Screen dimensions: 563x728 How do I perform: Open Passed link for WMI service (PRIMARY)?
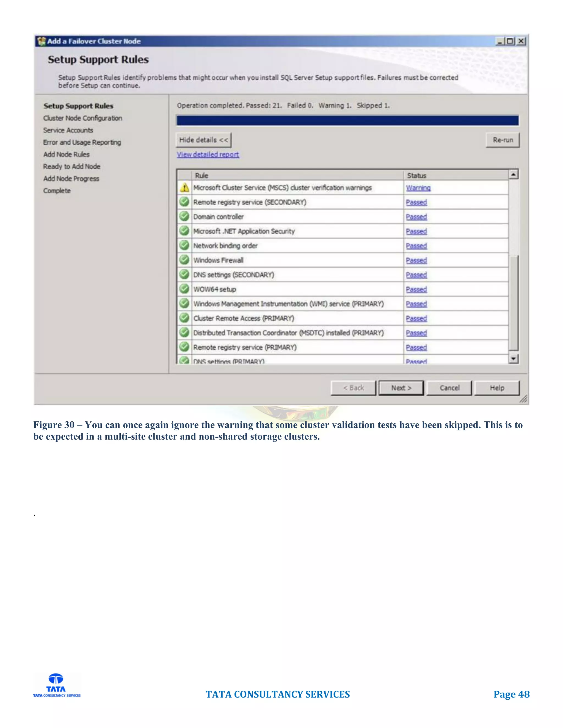(x=416, y=304)
